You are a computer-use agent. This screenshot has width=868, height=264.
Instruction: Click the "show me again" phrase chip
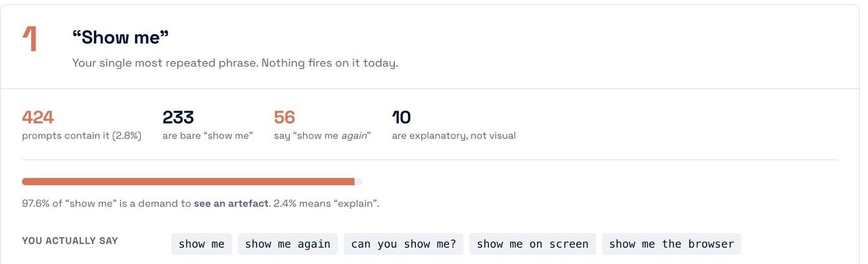[x=288, y=244]
